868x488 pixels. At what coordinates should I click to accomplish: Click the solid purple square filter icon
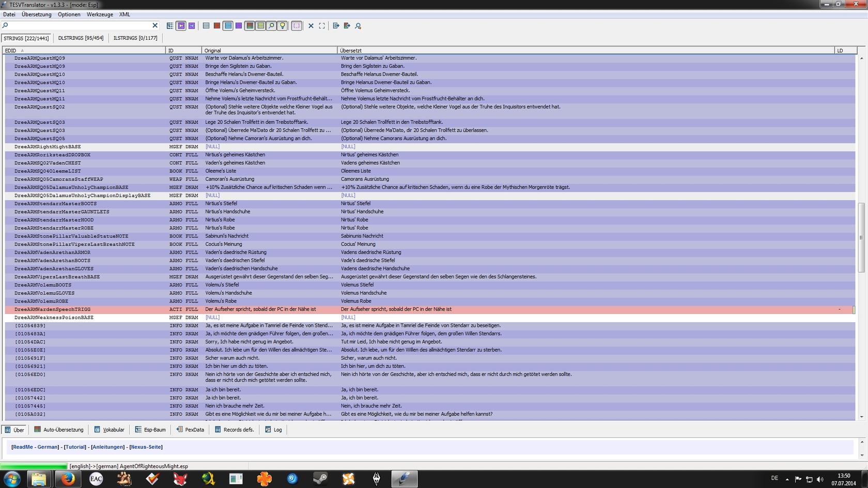[x=239, y=26]
